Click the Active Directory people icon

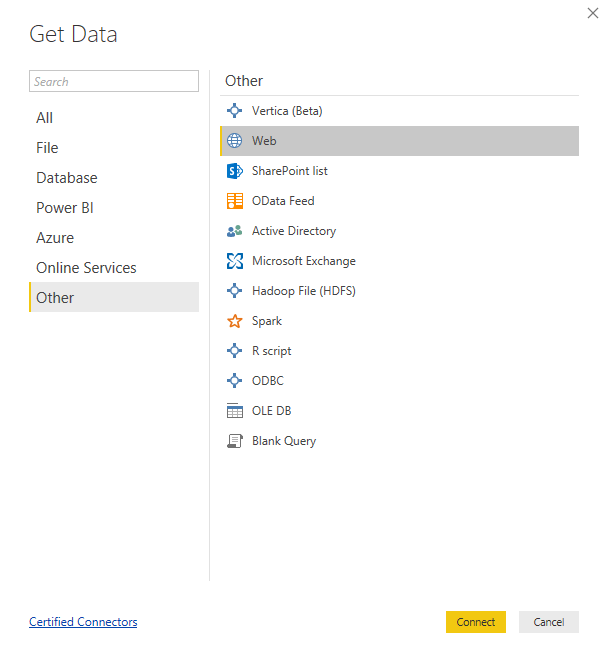coord(234,231)
